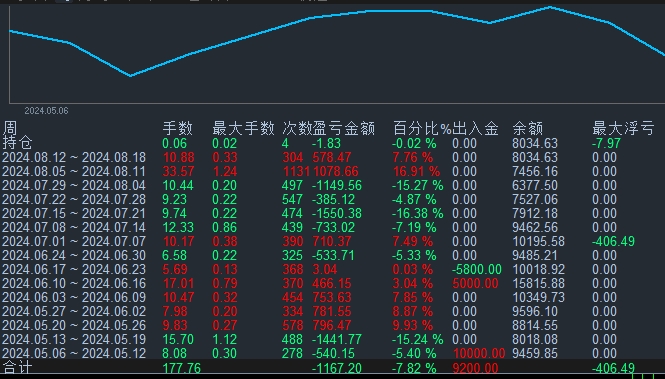The image size is (665, 379).
Task: Click the max lots value 1.24
Action: coord(224,172)
